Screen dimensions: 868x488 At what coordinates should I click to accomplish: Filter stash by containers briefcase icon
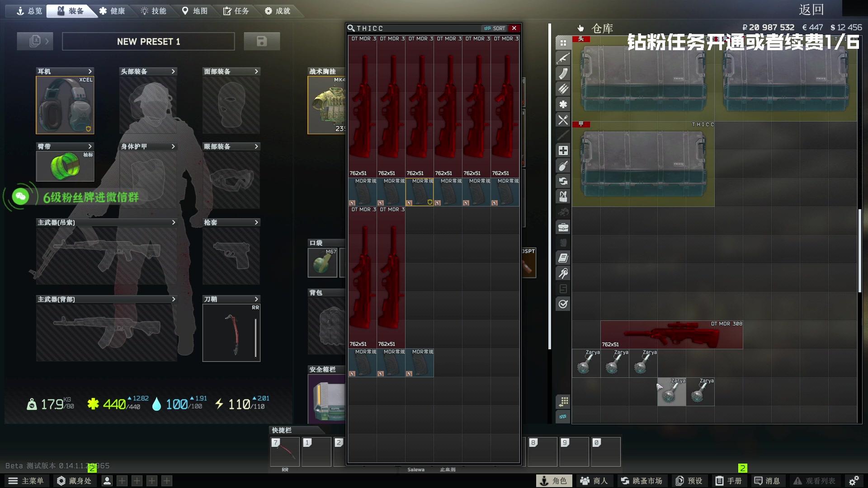[563, 227]
